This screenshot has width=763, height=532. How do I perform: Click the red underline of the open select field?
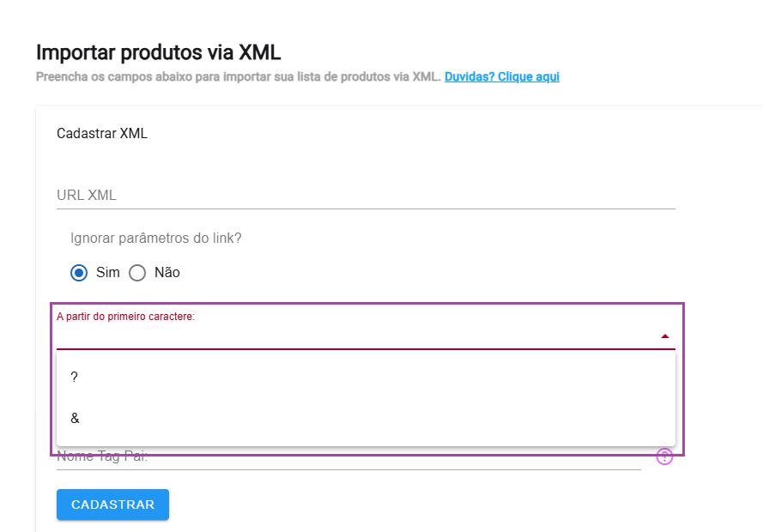pyautogui.click(x=366, y=349)
